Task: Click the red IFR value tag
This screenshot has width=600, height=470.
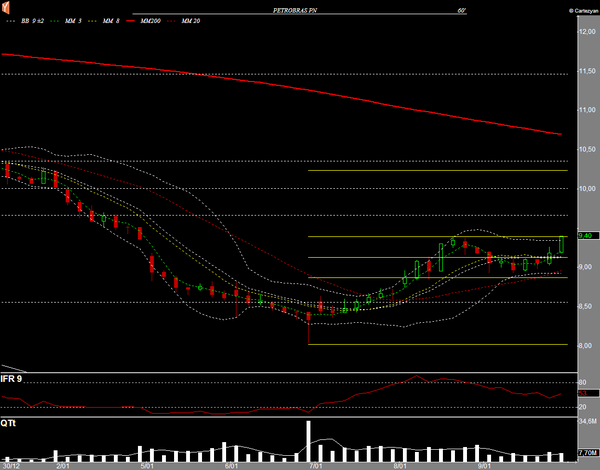Action: pos(582,394)
